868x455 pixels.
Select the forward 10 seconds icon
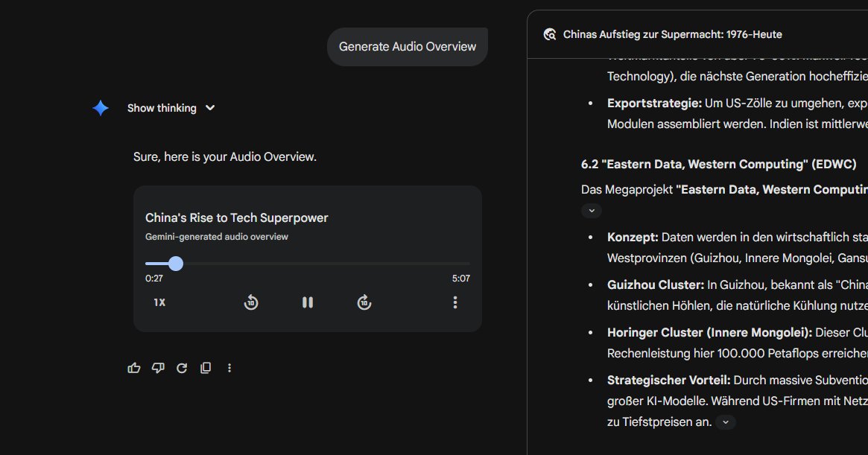tap(364, 302)
